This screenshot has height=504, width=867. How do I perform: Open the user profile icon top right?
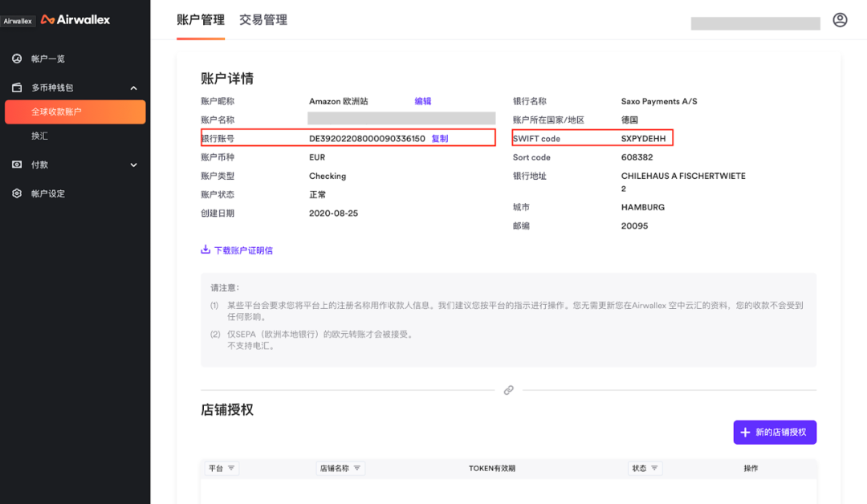[840, 19]
